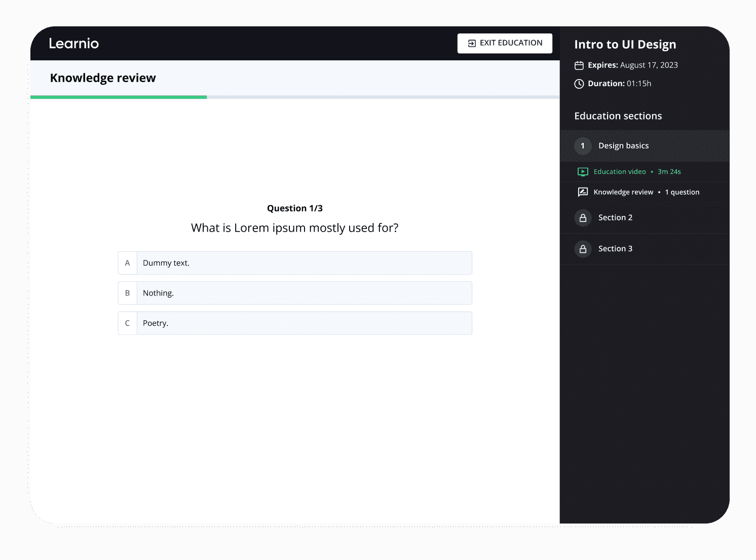The width and height of the screenshot is (756, 560).
Task: Click the EXIT EDUCATION button
Action: (x=505, y=43)
